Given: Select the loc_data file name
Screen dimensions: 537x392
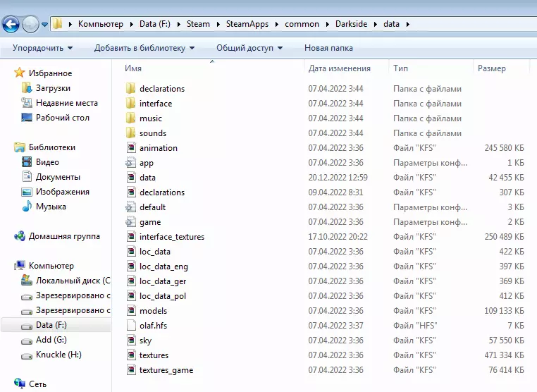Looking at the screenshot, I should (155, 252).
